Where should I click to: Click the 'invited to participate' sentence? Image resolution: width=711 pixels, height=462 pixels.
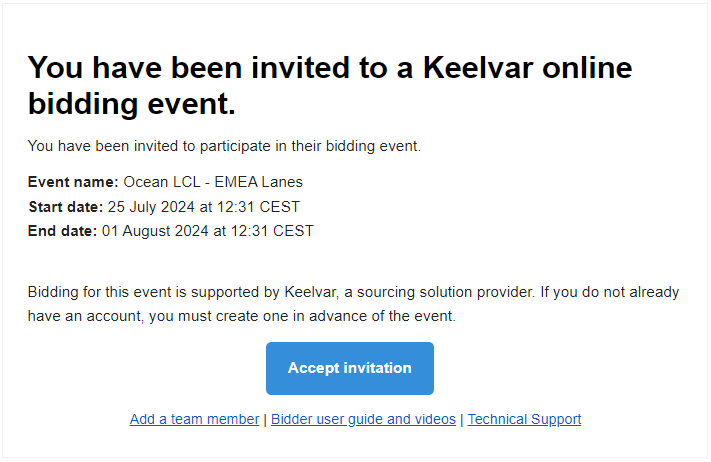(224, 146)
